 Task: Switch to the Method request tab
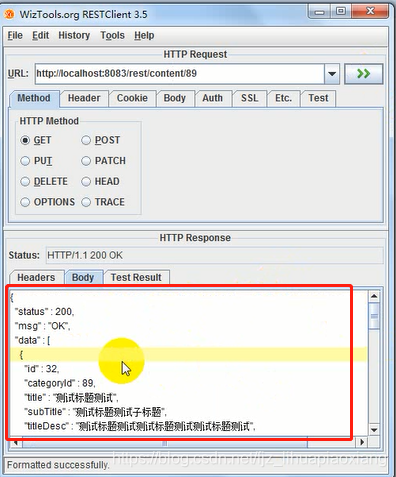pos(34,98)
